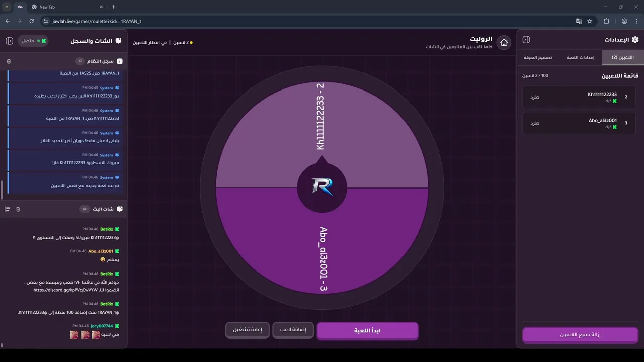Viewport: 644px width, 362px height.
Task: Go back in the browser
Action: (7, 21)
